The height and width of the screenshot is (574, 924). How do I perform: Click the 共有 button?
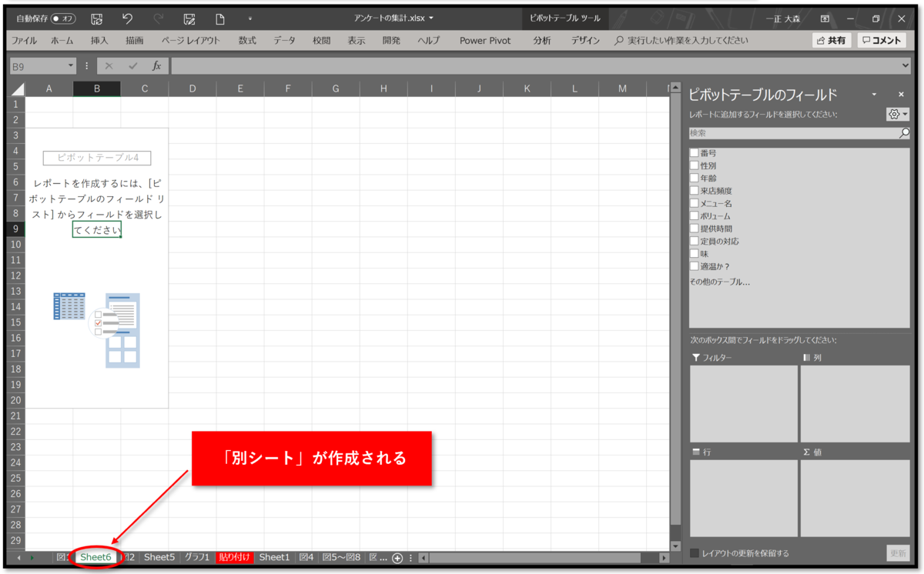(x=832, y=39)
